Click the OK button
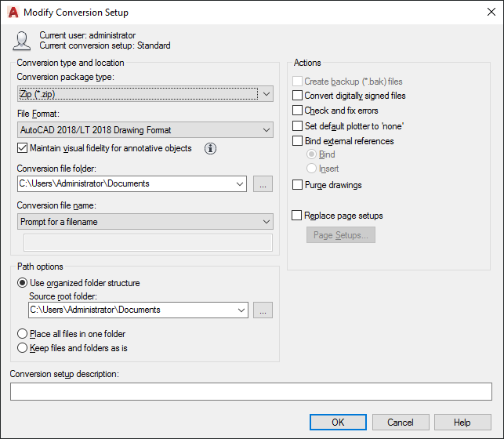 338,423
